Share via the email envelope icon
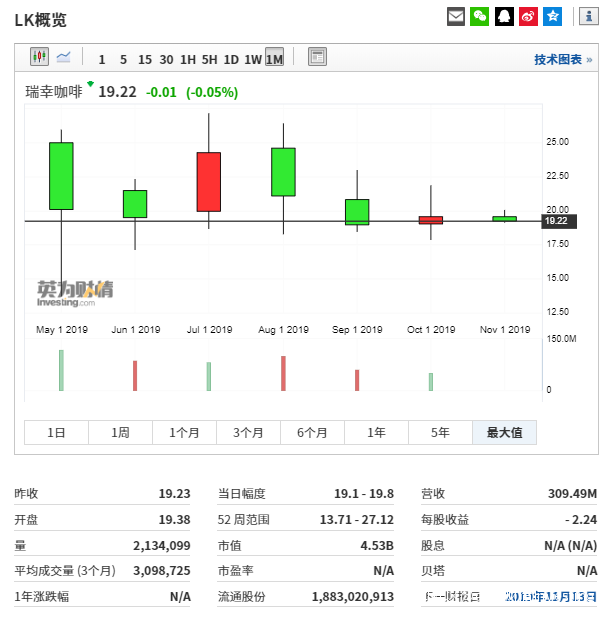Image resolution: width=607 pixels, height=618 pixels. 456,17
